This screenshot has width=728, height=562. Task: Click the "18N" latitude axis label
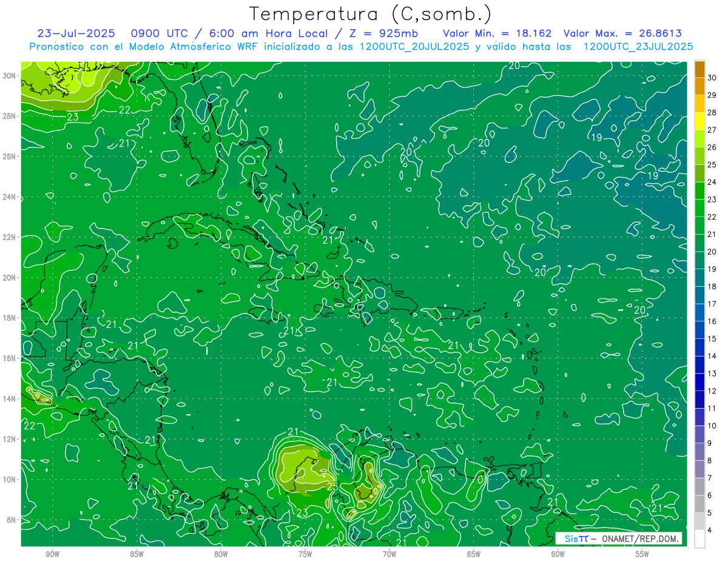coord(10,318)
